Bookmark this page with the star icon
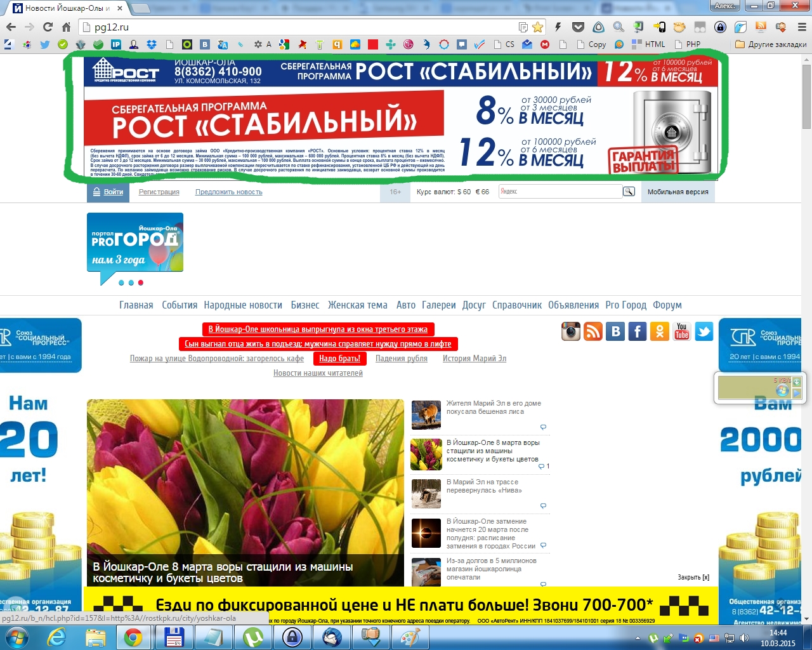This screenshot has width=812, height=650. (538, 27)
